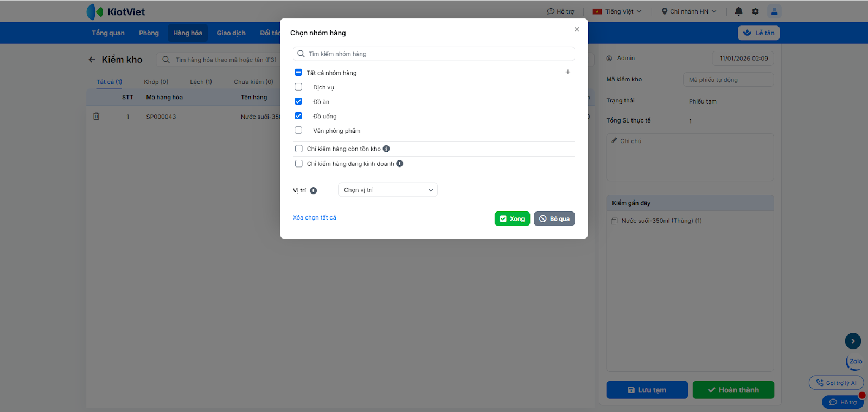The image size is (868, 412).
Task: Confirm with the Xong button
Action: click(x=512, y=218)
